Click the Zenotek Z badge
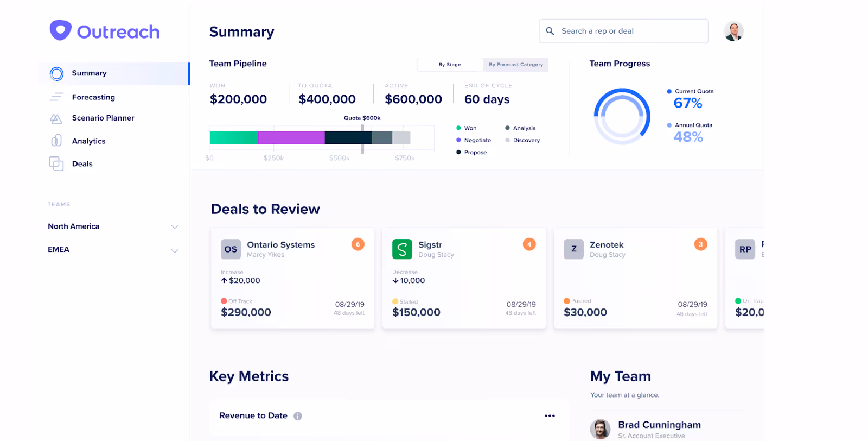This screenshot has width=868, height=441. point(573,249)
